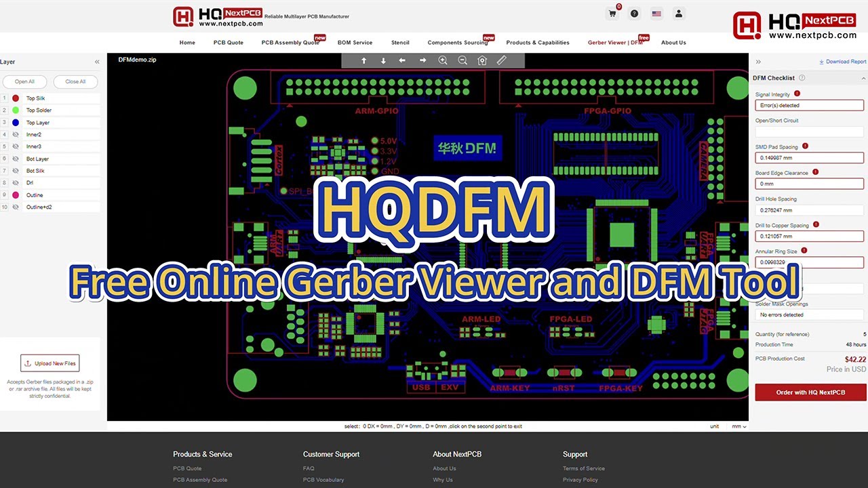
Task: Click the Close All layers button
Action: (x=75, y=81)
